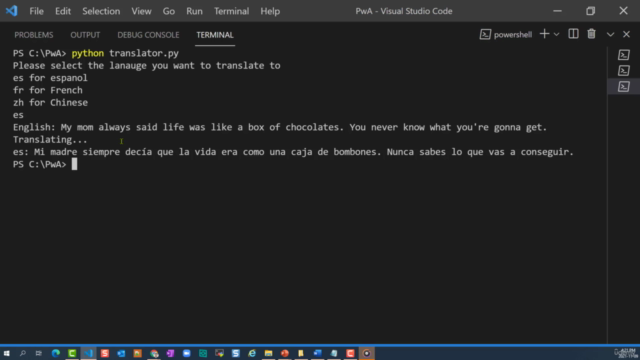Open the Go menu
The height and width of the screenshot is (360, 640).
tap(169, 11)
